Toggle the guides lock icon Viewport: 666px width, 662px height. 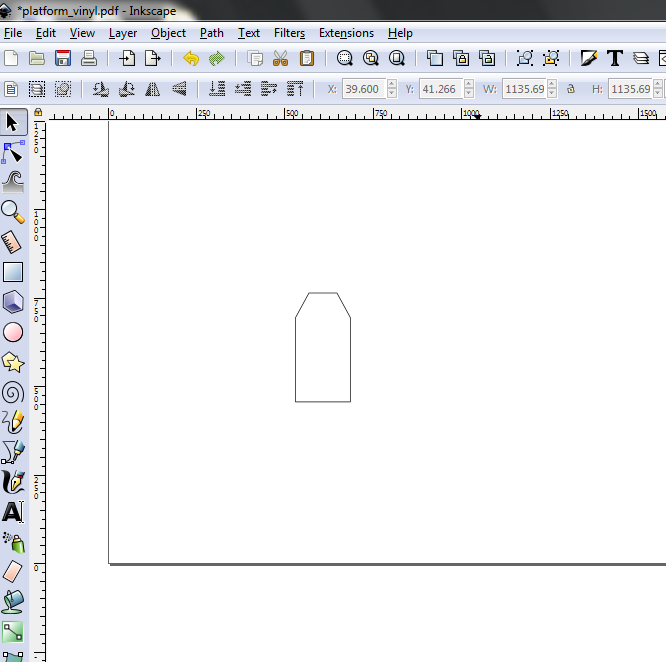(x=38, y=112)
